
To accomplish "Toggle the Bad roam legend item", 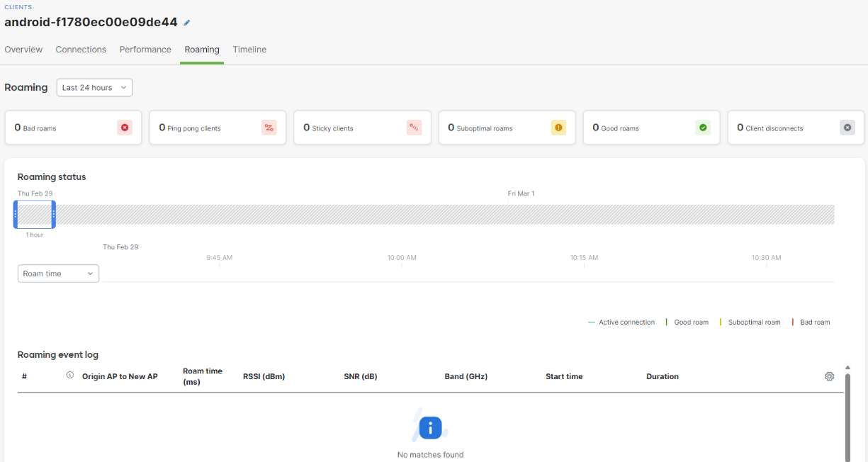I will tap(813, 322).
